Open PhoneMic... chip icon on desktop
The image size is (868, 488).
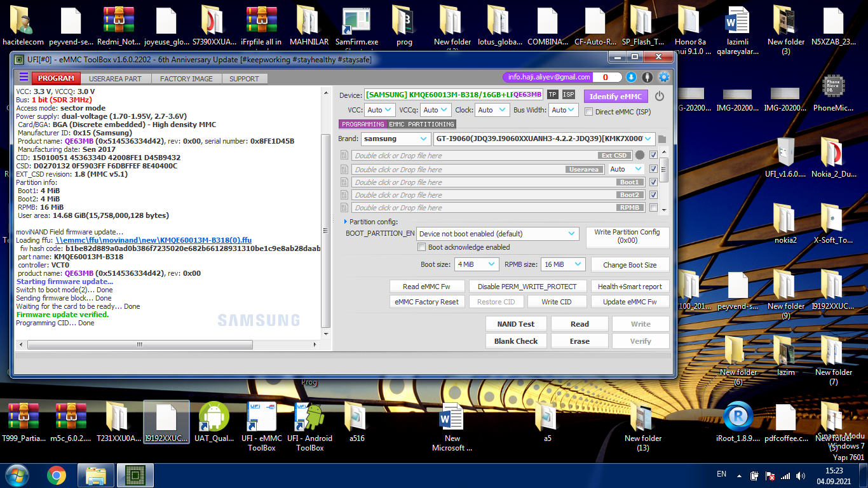[x=833, y=93]
